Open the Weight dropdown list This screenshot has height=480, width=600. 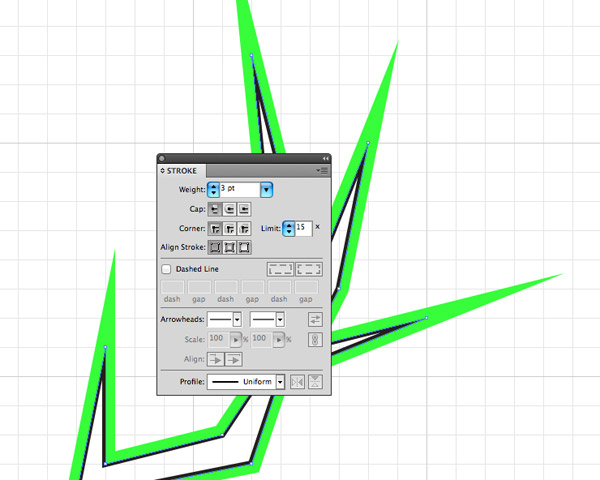(266, 189)
